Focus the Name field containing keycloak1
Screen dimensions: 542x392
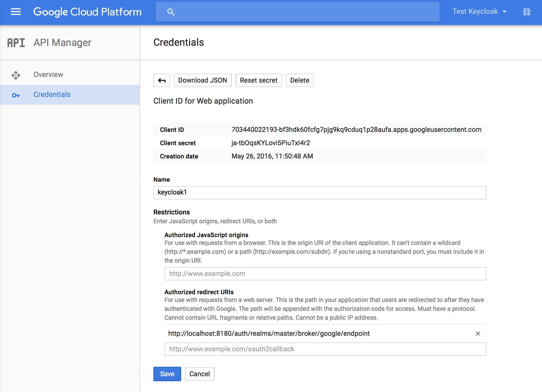point(320,193)
